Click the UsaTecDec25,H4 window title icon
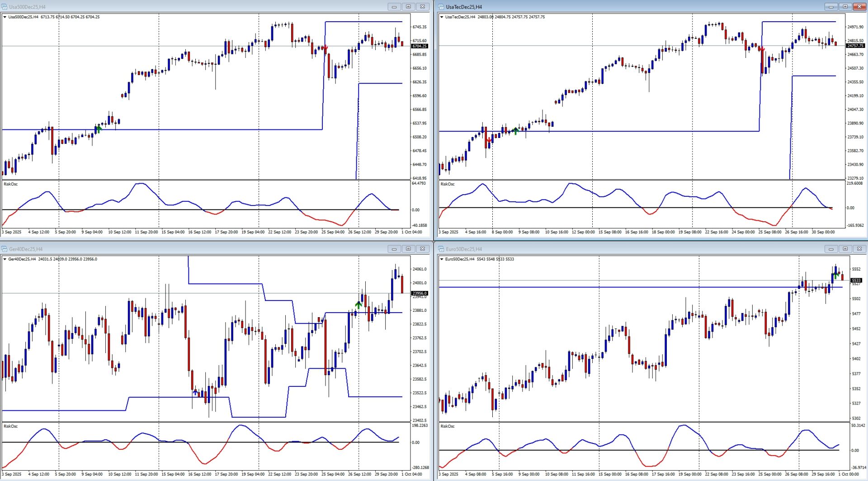 pos(441,7)
